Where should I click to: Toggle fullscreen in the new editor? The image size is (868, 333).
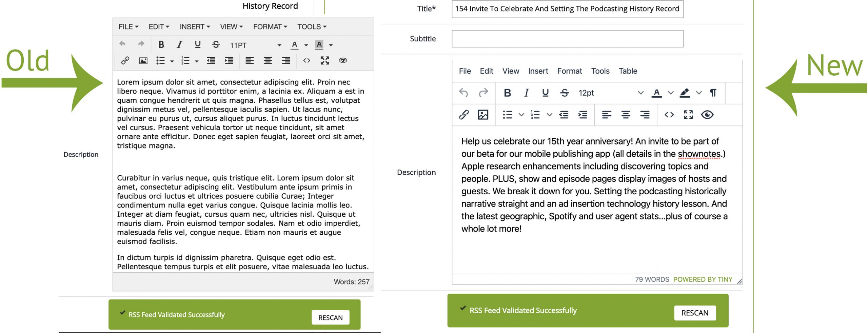click(x=688, y=115)
